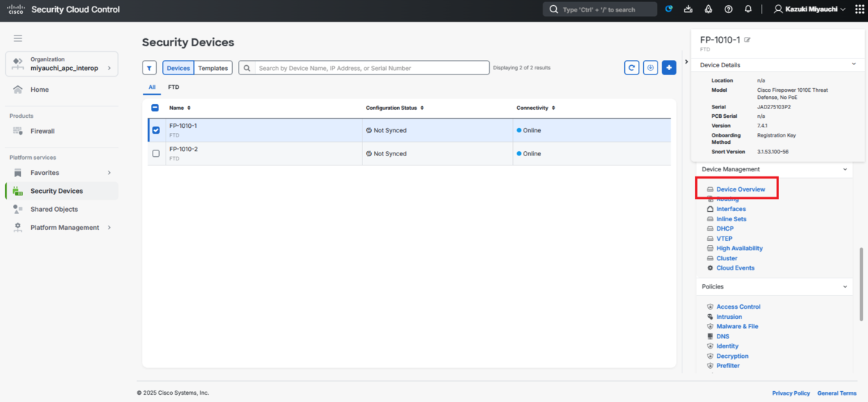Click the DNS policy icon
The width and height of the screenshot is (868, 402).
pyautogui.click(x=710, y=336)
